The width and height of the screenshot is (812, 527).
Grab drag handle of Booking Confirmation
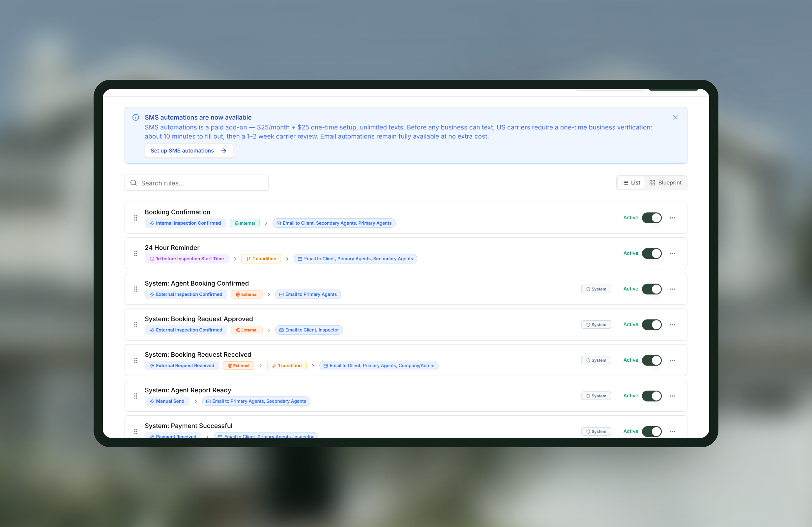pyautogui.click(x=135, y=218)
